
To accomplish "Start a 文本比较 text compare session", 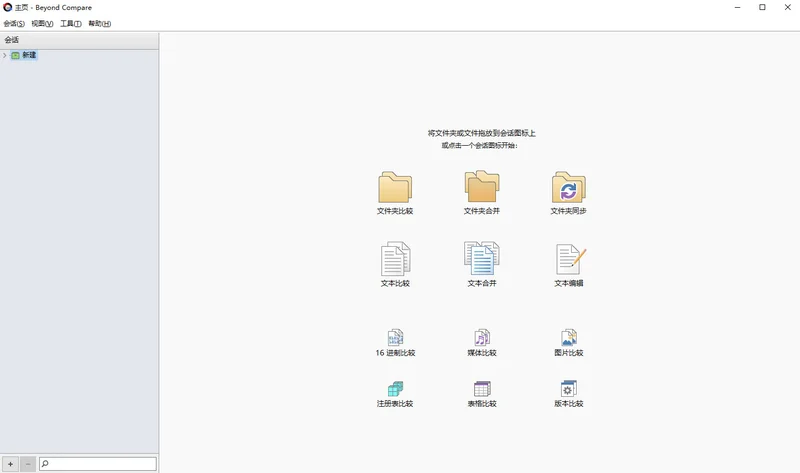I will [x=395, y=264].
